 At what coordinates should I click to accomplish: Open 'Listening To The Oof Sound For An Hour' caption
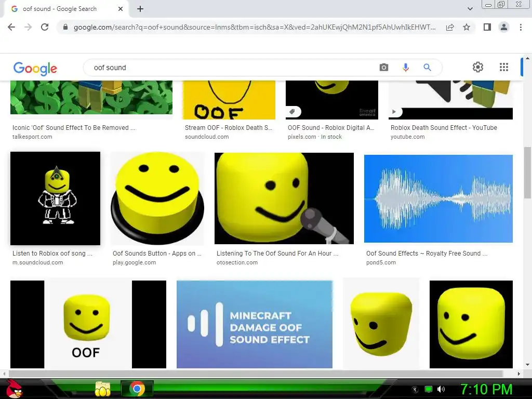(x=277, y=254)
